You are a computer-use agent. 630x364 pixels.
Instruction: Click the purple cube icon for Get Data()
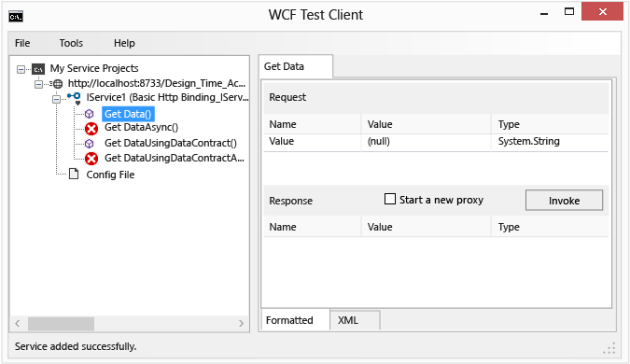(x=90, y=114)
